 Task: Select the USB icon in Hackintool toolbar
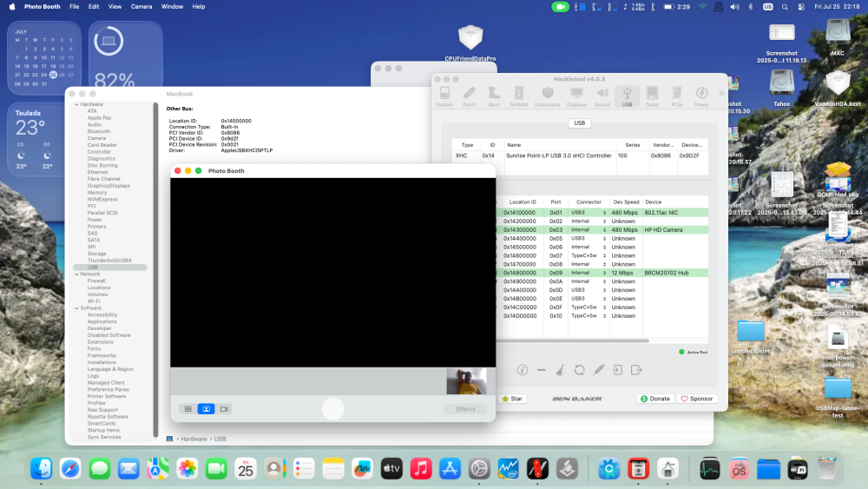(x=627, y=97)
